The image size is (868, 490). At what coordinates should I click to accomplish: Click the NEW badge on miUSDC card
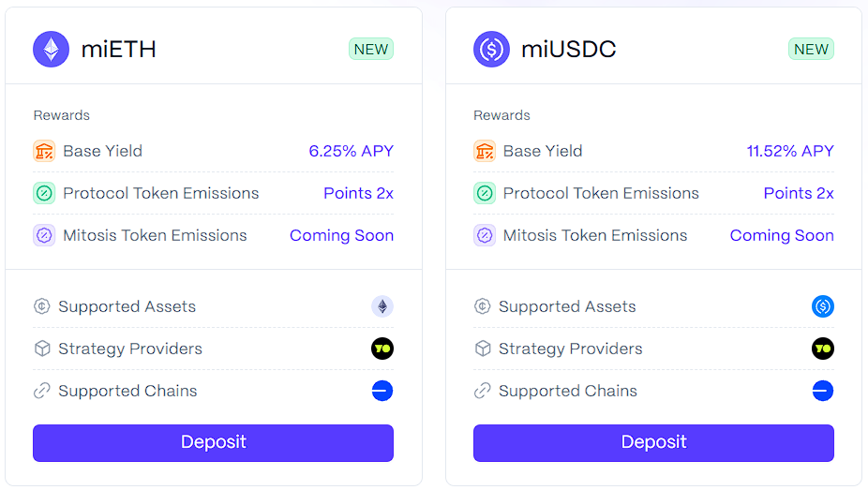point(811,50)
